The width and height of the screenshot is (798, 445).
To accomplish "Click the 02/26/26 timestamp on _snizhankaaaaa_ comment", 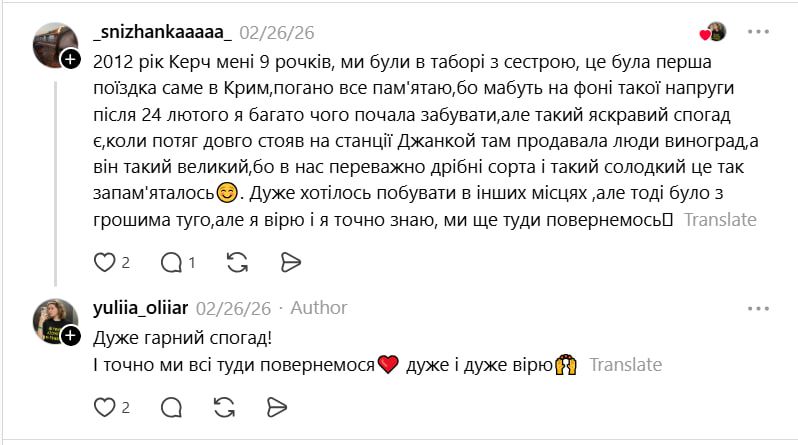I will coord(274,32).
